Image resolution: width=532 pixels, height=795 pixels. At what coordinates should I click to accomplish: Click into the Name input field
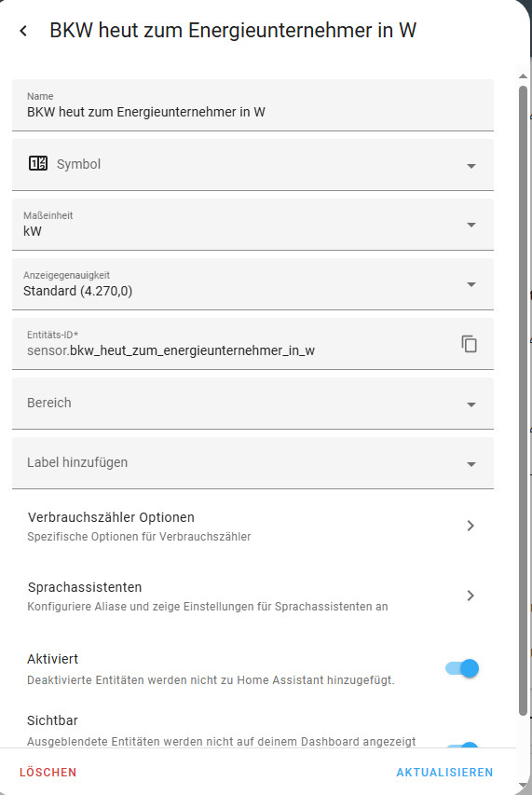tap(252, 105)
